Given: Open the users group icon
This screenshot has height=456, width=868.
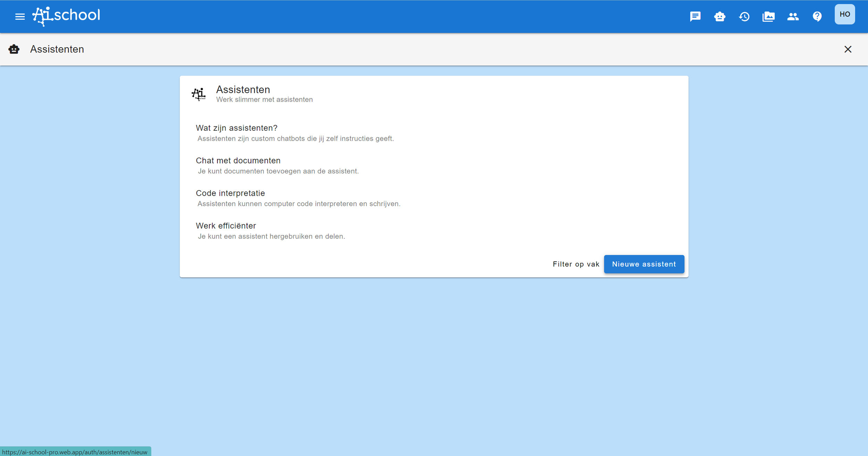Looking at the screenshot, I should pos(793,16).
